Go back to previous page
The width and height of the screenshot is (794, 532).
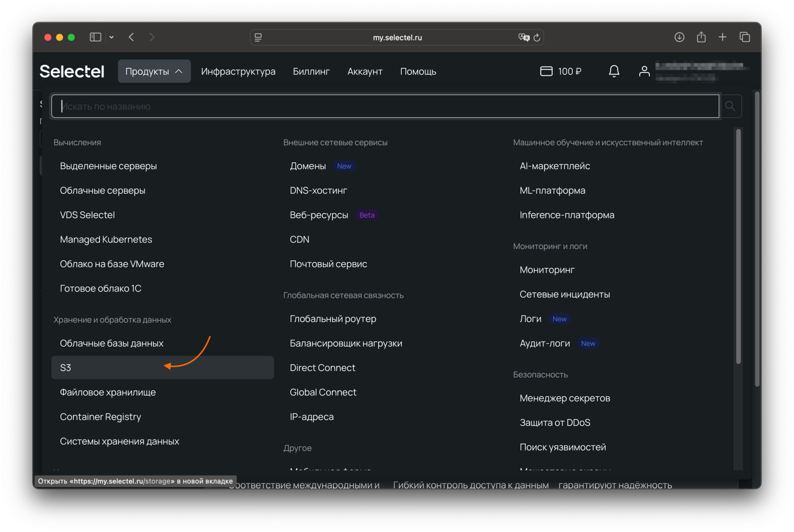pyautogui.click(x=131, y=37)
